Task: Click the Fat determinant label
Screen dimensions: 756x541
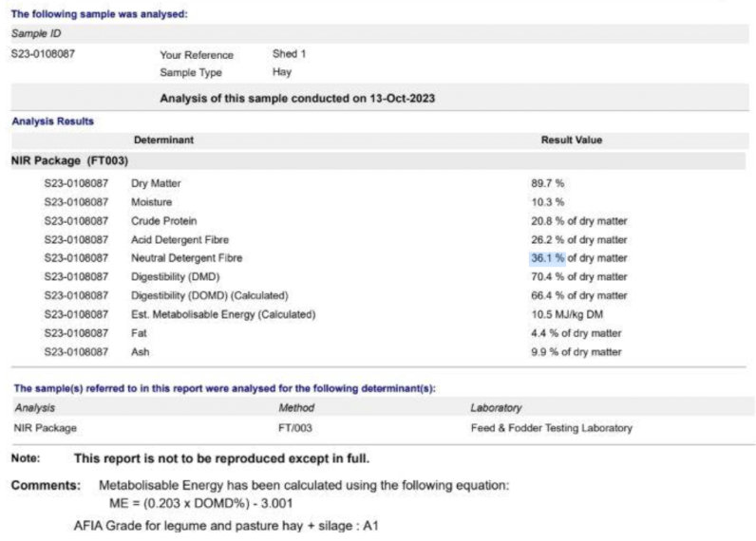Action: (139, 333)
